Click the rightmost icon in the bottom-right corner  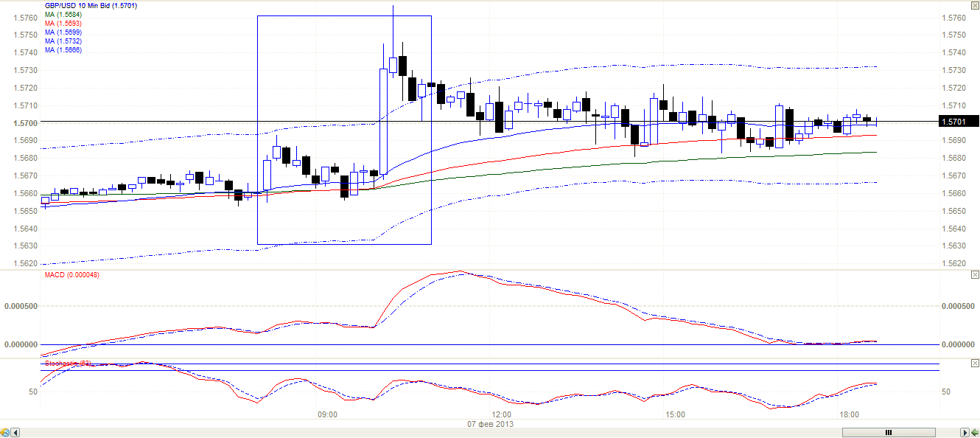(974, 432)
